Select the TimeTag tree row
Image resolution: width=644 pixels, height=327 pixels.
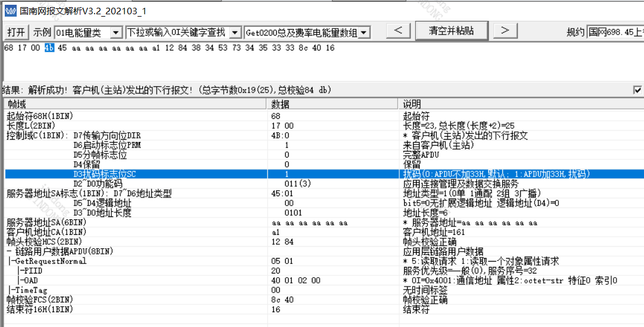pos(324,290)
